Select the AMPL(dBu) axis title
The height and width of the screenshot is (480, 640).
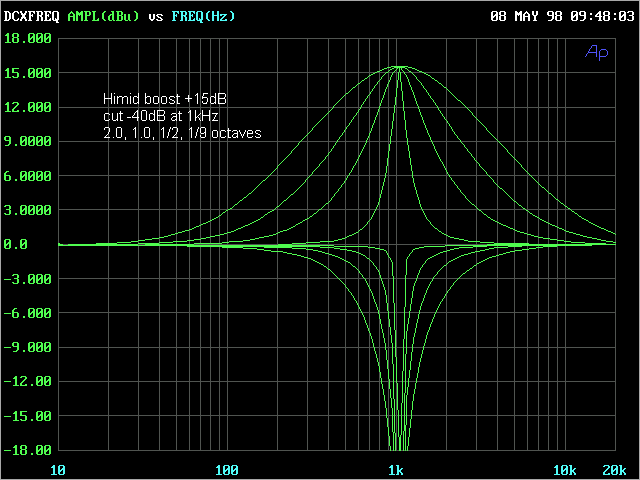pos(105,16)
